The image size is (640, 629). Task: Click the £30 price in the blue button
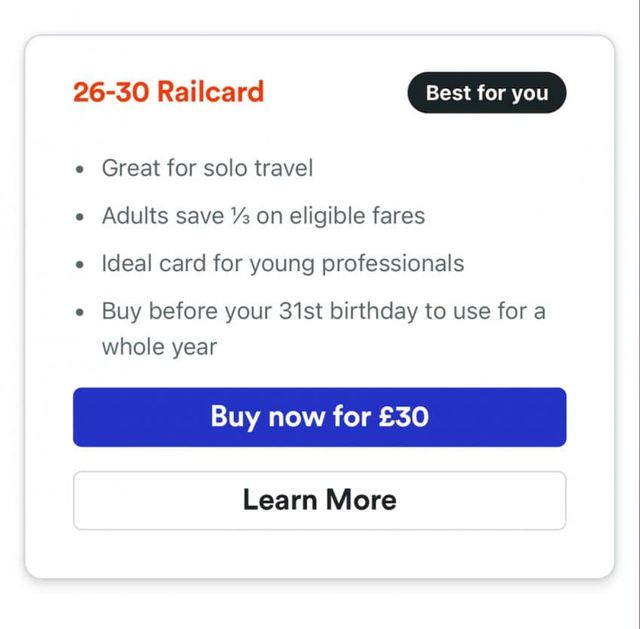pyautogui.click(x=404, y=416)
